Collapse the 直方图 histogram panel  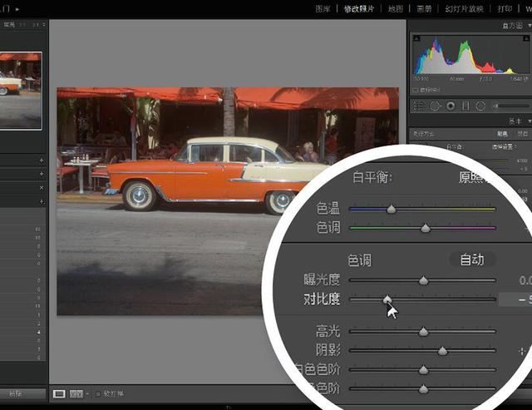[x=530, y=26]
